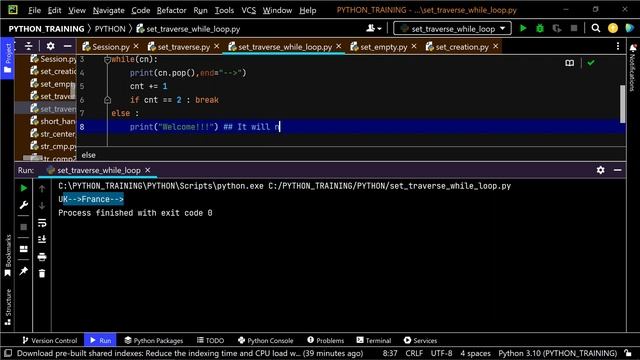The width and height of the screenshot is (640, 360).
Task: Select short_han file in Project tree
Action: coord(53,121)
